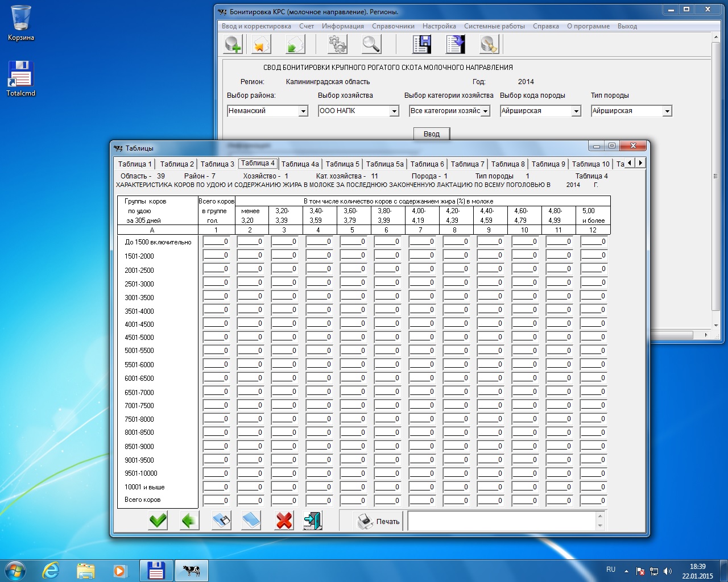Click the 10001 и выше row label
This screenshot has width=728, height=582.
coord(144,487)
